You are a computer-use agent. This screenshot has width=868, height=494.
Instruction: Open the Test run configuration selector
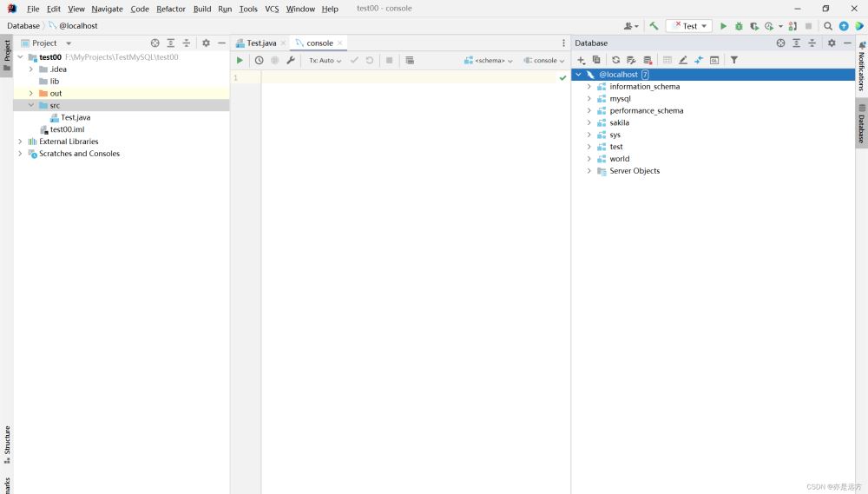[689, 26]
